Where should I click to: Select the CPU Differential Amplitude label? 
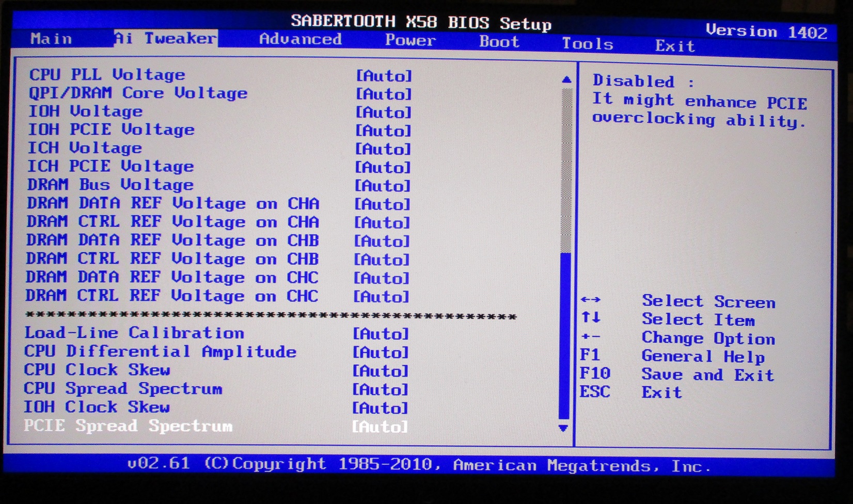point(160,352)
